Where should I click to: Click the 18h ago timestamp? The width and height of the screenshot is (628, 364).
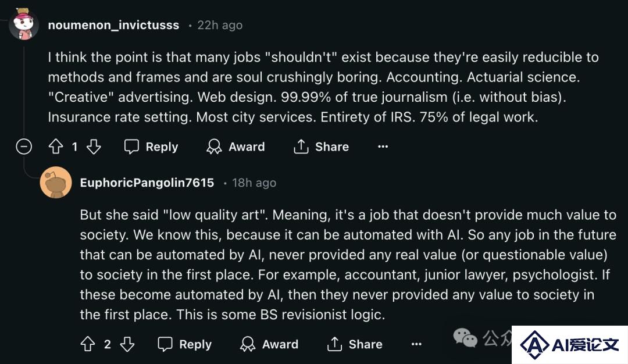tap(254, 183)
